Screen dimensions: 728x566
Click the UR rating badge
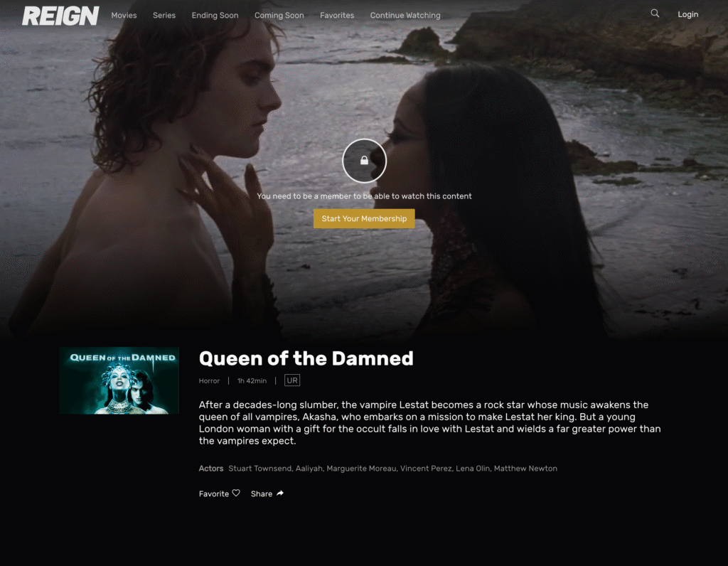[x=292, y=380]
